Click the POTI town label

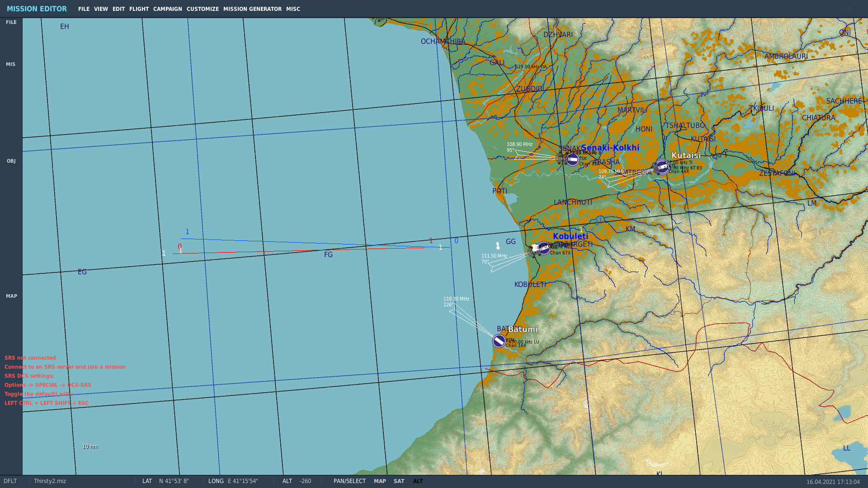point(500,191)
